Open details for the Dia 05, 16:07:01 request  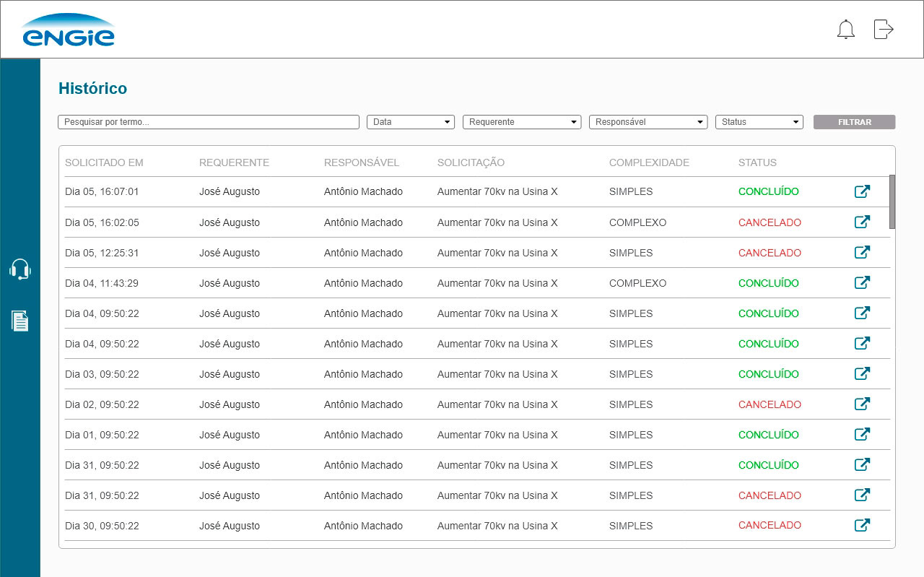coord(862,191)
